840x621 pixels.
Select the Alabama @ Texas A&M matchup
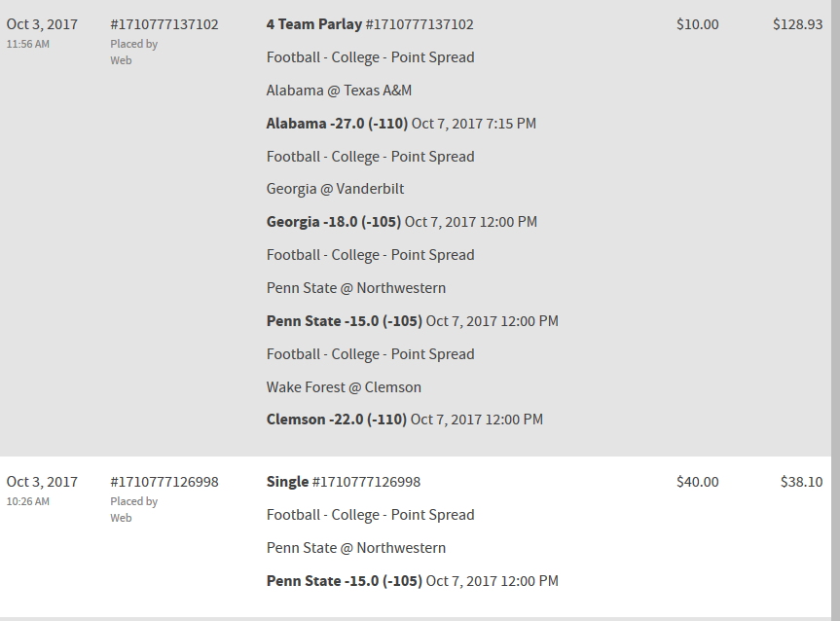pyautogui.click(x=339, y=91)
